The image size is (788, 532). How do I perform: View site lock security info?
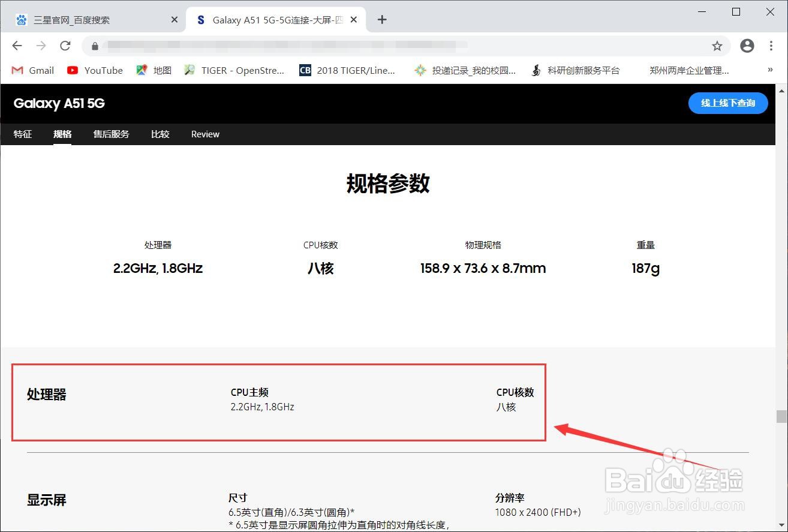click(x=94, y=46)
